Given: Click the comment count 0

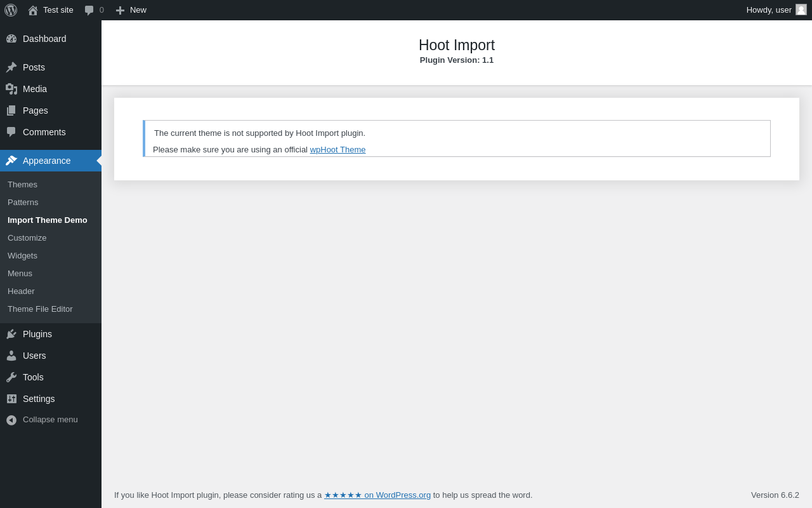Looking at the screenshot, I should click(101, 10).
